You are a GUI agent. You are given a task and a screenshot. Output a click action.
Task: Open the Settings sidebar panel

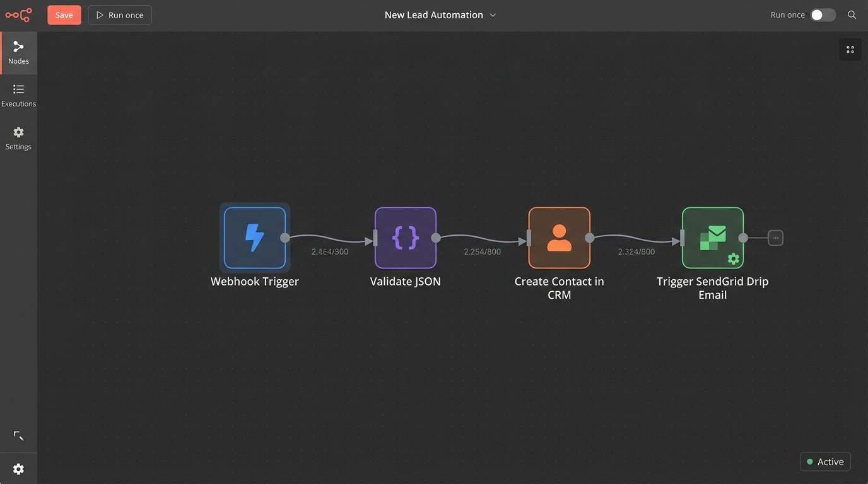coord(18,137)
